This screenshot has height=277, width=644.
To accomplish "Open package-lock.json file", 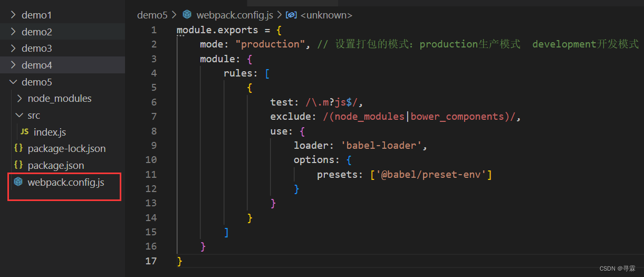I will click(x=66, y=149).
